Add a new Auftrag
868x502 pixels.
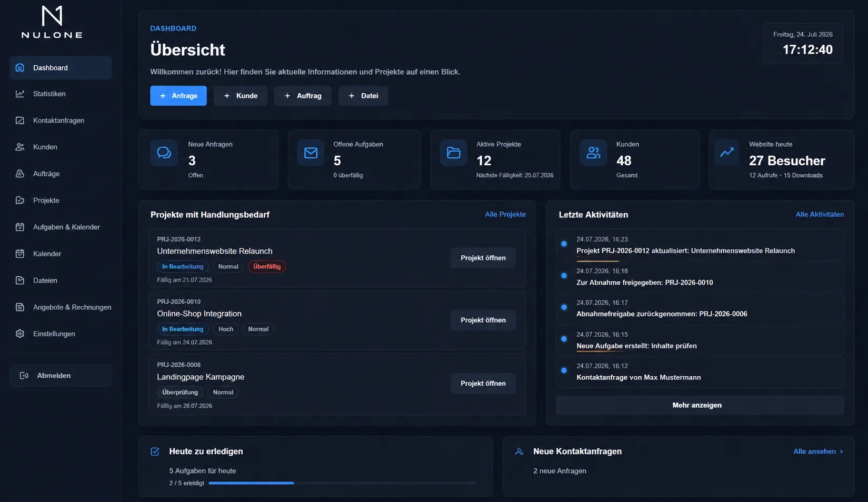coord(303,96)
